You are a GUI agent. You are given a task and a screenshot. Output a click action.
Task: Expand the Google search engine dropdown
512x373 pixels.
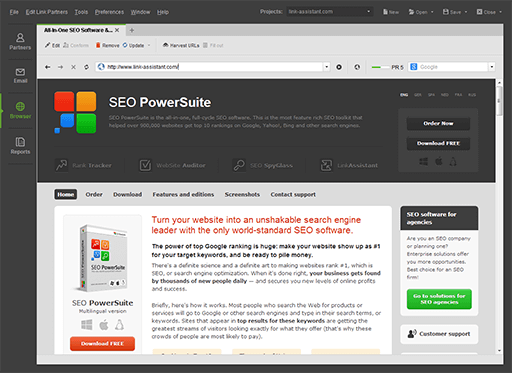[x=492, y=67]
